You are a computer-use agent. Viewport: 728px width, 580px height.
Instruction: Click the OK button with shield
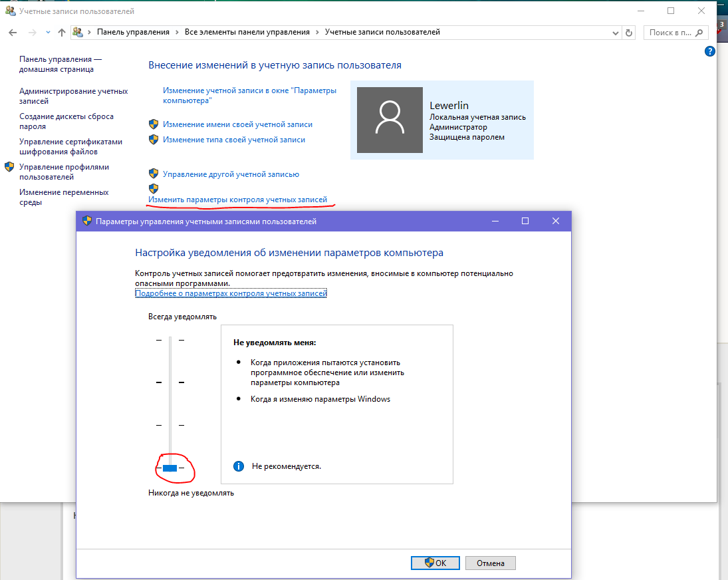pyautogui.click(x=435, y=563)
